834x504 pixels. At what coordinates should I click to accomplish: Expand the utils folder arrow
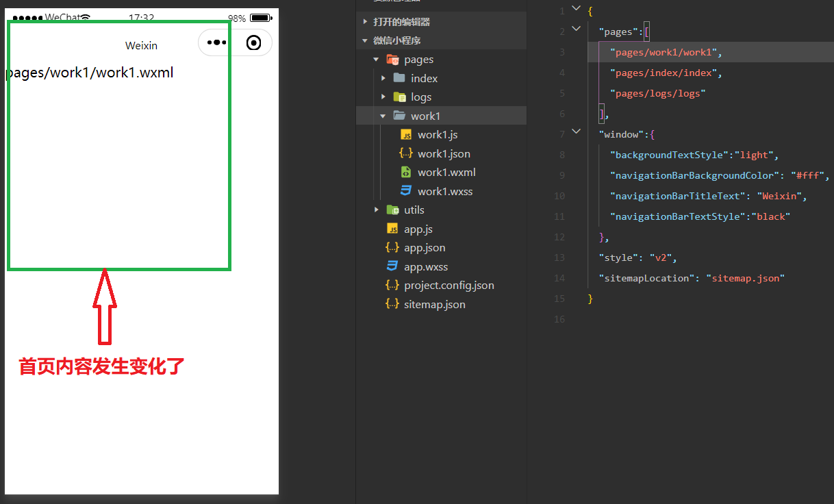[376, 210]
